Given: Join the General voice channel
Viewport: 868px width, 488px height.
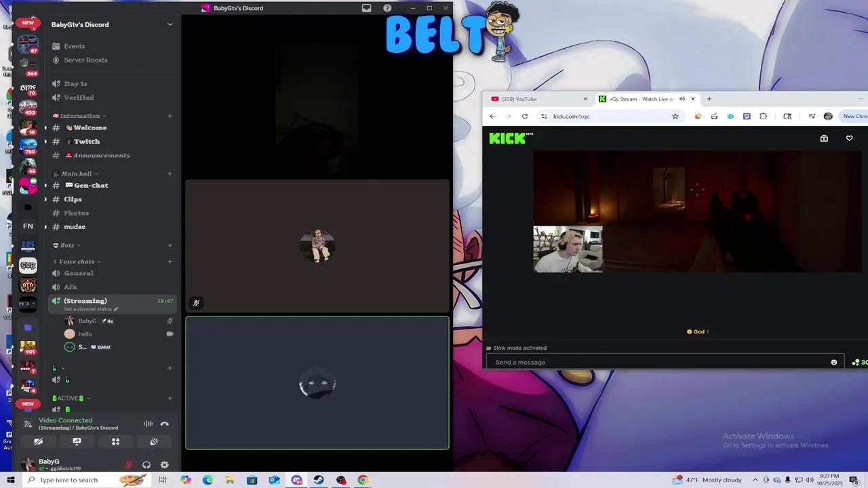Looking at the screenshot, I should pos(79,273).
